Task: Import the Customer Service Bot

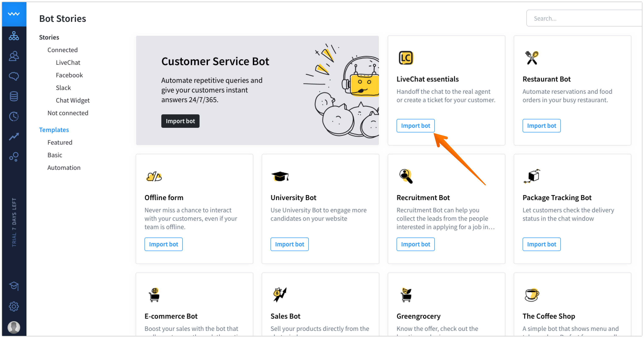Action: [180, 121]
